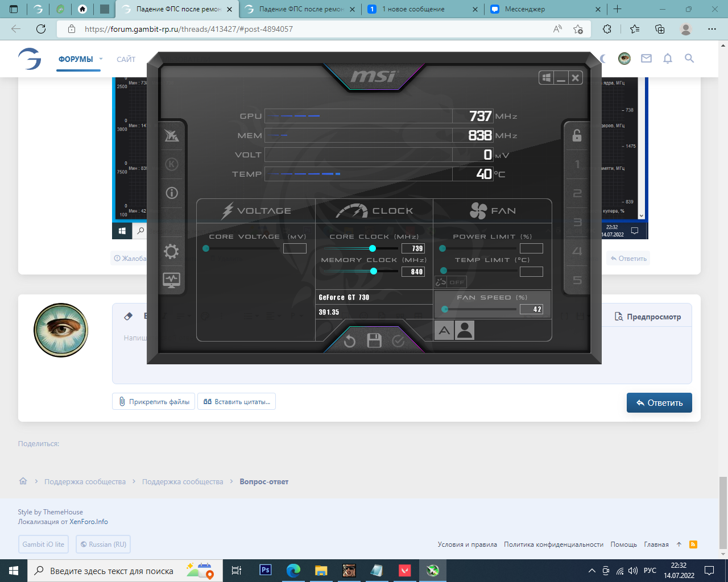Open forum notifications bell icon
Viewport: 728px width, 582px height.
pyautogui.click(x=668, y=58)
